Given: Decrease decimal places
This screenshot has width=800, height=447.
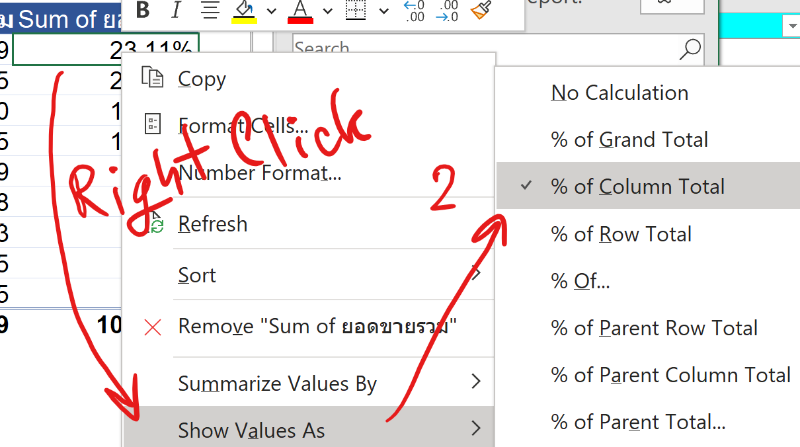Looking at the screenshot, I should point(447,11).
